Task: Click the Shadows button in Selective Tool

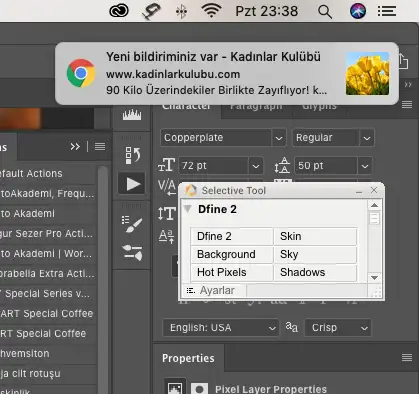Action: click(x=315, y=272)
